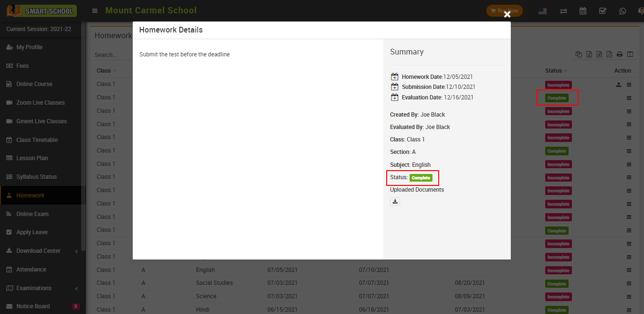The width and height of the screenshot is (644, 314).
Task: Upload homework for first Incomplete row
Action: click(x=619, y=85)
